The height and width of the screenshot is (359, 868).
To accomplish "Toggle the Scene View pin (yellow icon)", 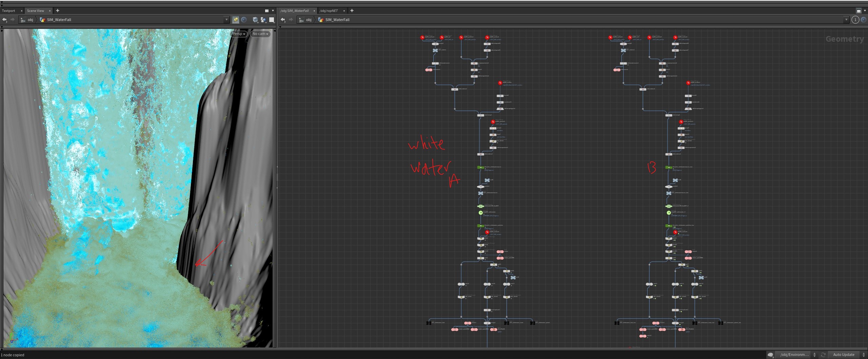I will coord(236,20).
